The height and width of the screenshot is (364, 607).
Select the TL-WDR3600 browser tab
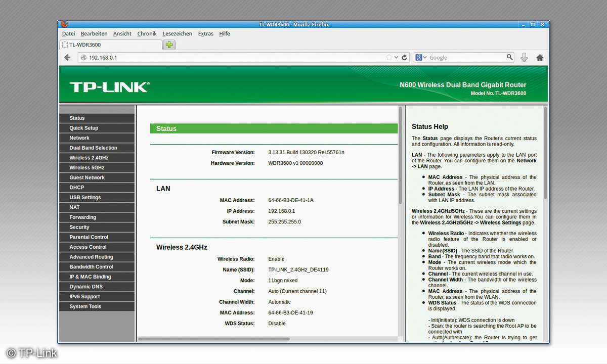click(x=110, y=44)
